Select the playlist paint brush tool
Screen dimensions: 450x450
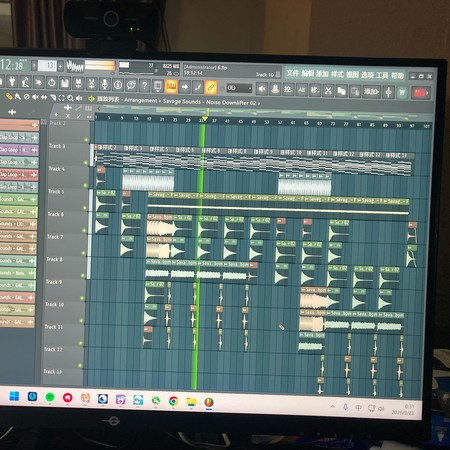[x=18, y=97]
